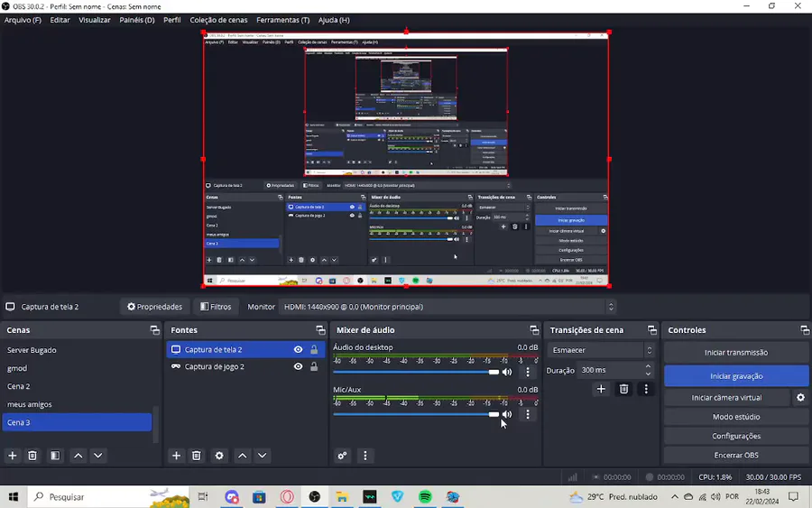Open the Coleção de cenas menu
The height and width of the screenshot is (508, 812).
click(x=218, y=20)
